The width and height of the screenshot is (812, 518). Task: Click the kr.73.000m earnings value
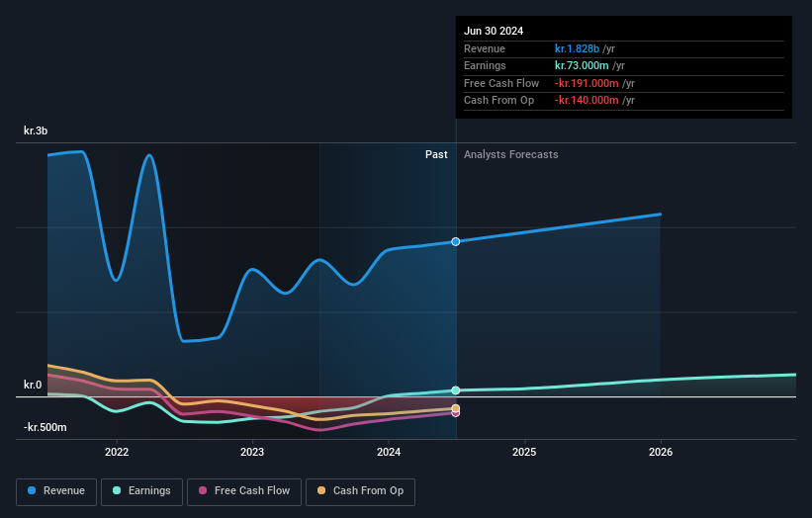coord(582,65)
